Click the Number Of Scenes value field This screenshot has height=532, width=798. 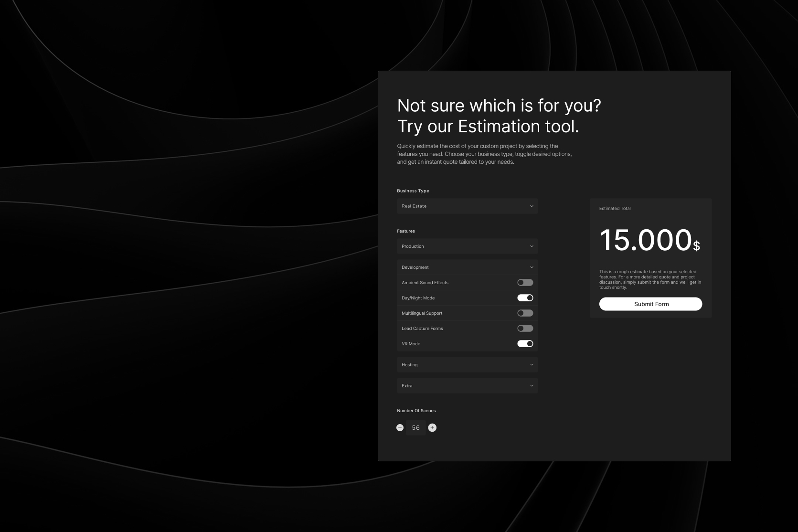415,428
